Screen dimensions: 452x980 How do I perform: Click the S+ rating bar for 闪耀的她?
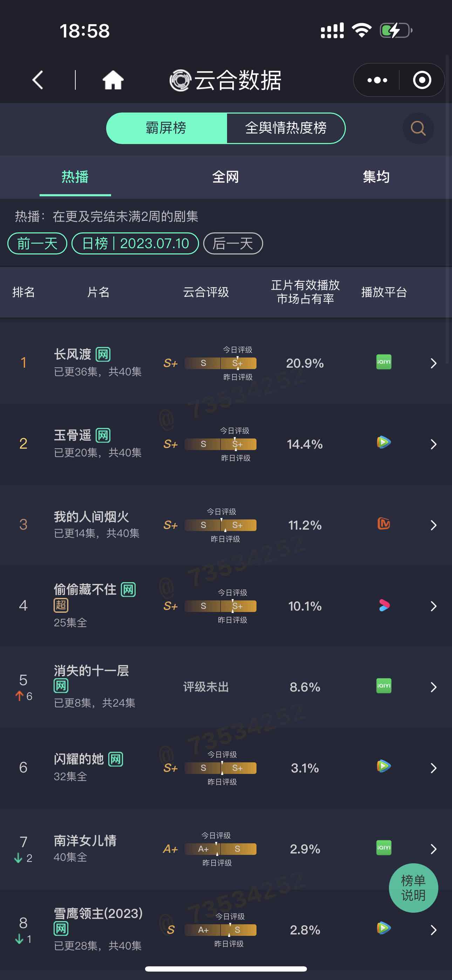(220, 768)
